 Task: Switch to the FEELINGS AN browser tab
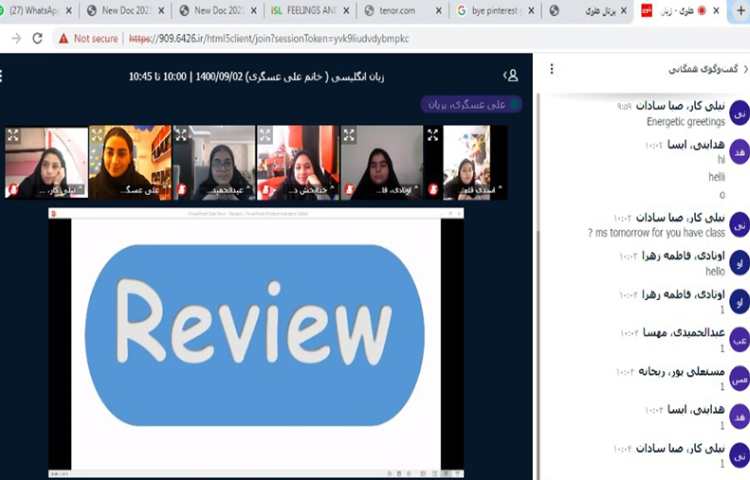(311, 11)
